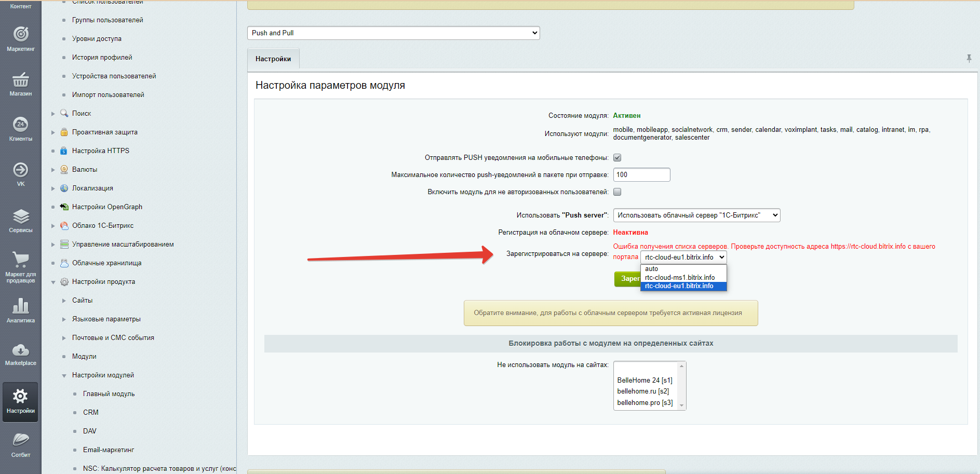Open the Сотбит section icon
Screen dimensions: 980x474
pos(21,440)
